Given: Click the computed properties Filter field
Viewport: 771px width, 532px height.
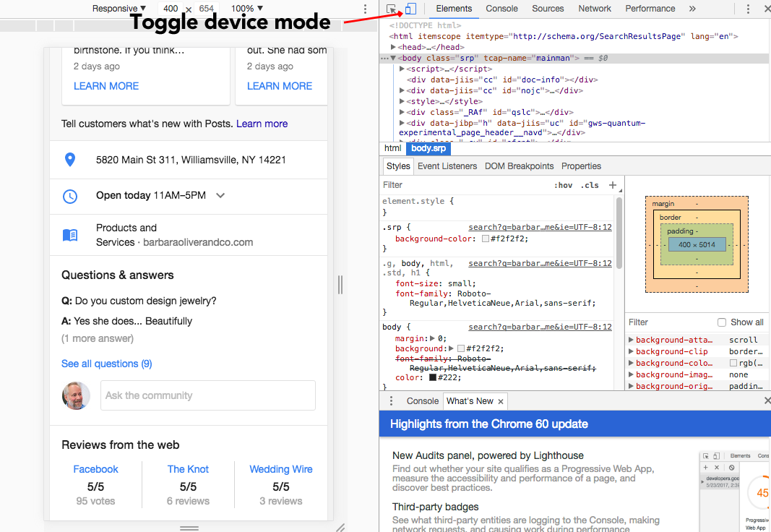Looking at the screenshot, I should pos(668,322).
